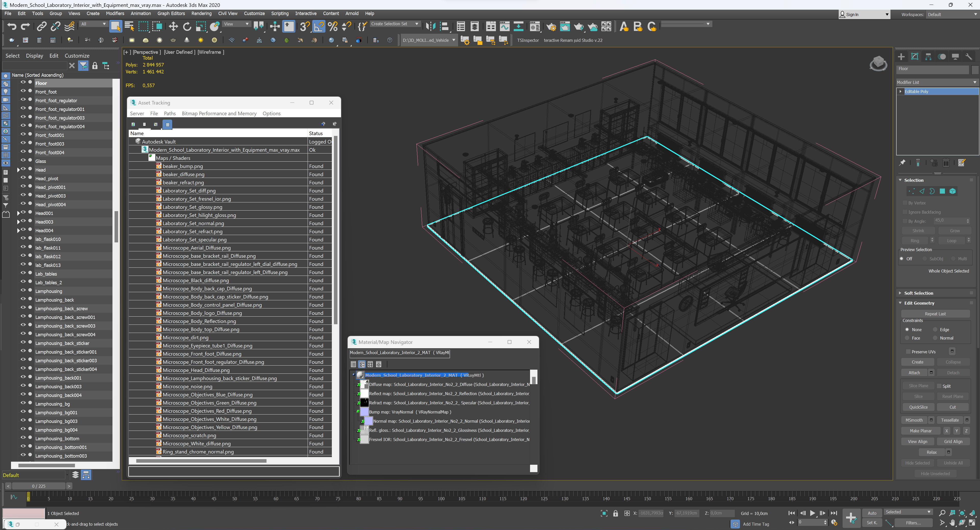
Task: Click the time slider 0 / 225 handle
Action: [39, 486]
